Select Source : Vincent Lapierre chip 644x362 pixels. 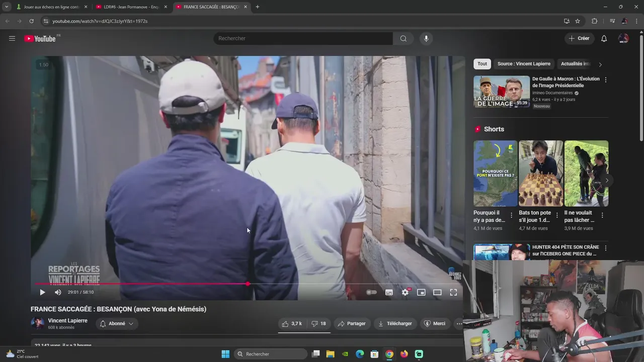pos(524,64)
